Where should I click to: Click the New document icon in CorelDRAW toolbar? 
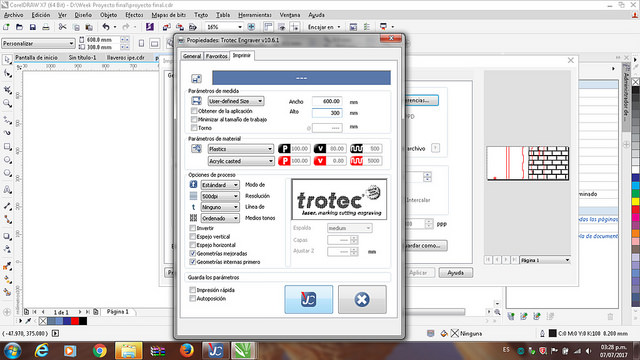(x=7, y=27)
